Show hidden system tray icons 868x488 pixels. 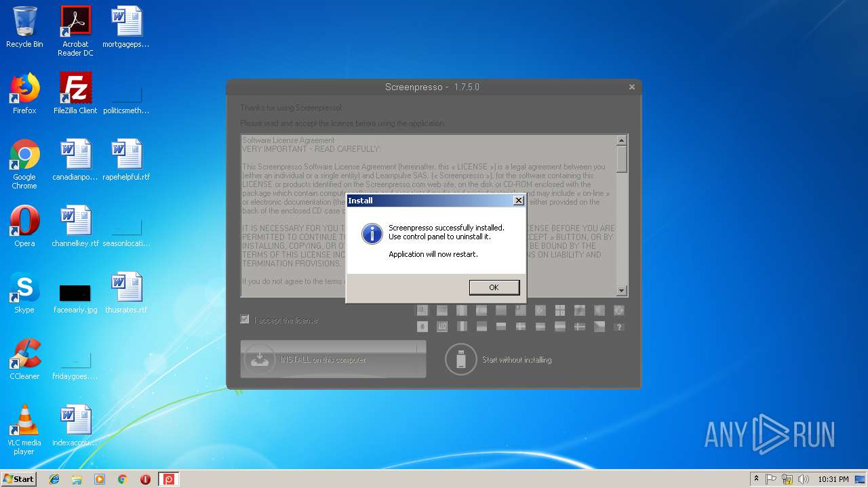click(x=756, y=479)
